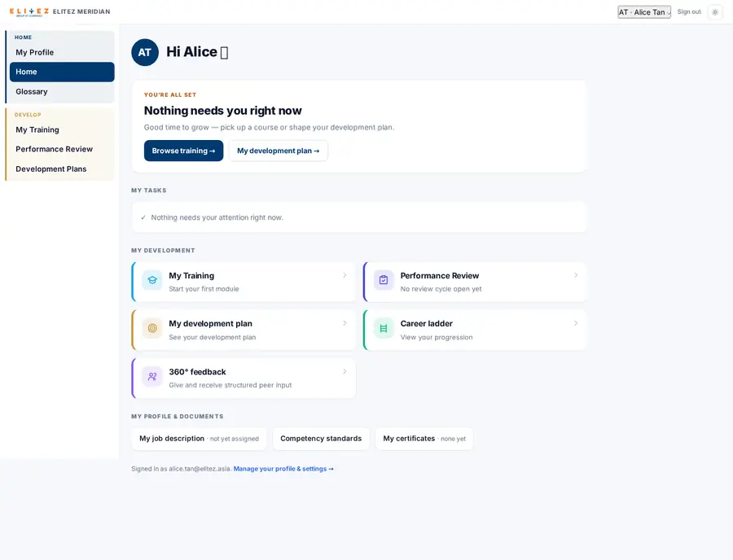Click the clipboard icon on Performance Review card

tap(384, 280)
